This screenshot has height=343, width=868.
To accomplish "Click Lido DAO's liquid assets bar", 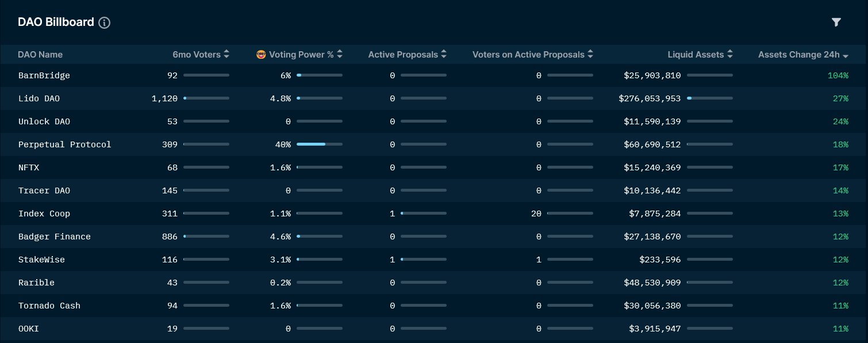I will [x=710, y=98].
